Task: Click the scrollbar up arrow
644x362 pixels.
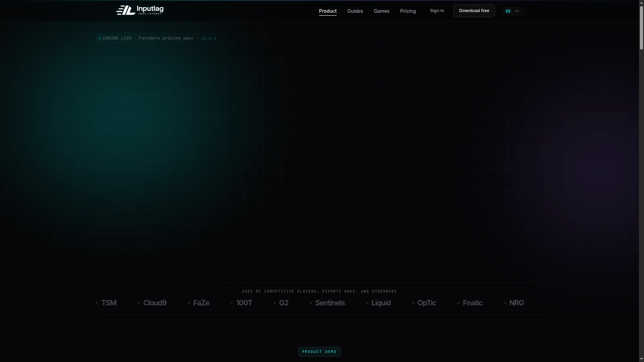Action: pyautogui.click(x=641, y=2)
